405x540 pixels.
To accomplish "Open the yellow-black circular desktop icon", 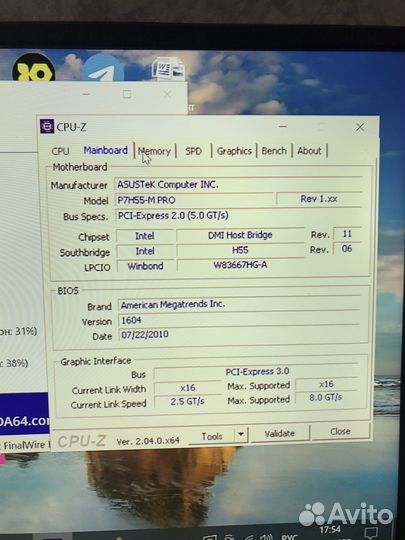I will (x=33, y=68).
